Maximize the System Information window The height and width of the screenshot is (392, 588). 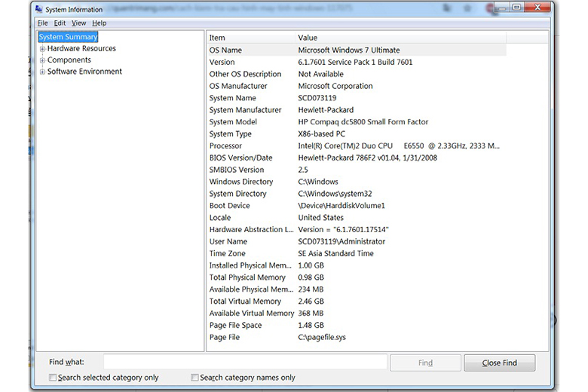coord(517,8)
